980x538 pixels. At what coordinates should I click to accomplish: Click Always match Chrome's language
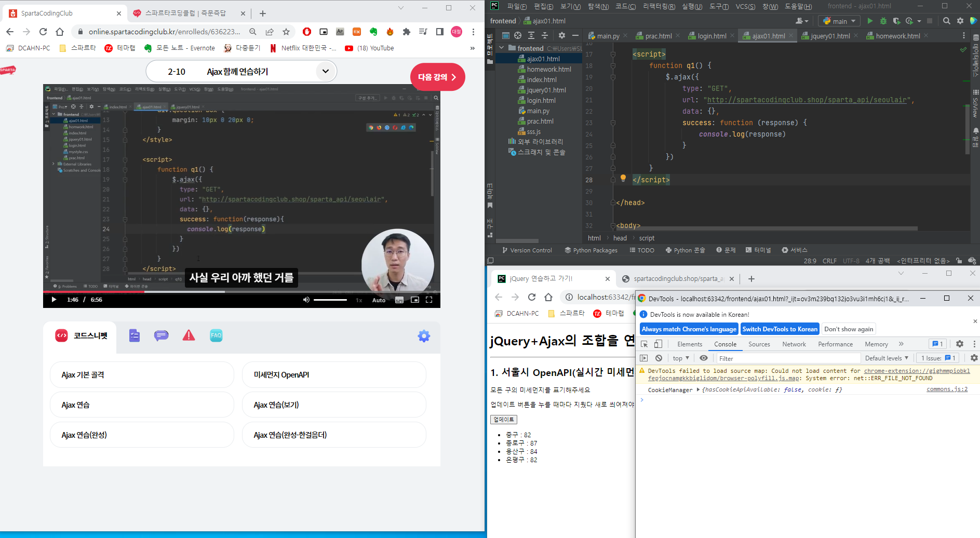pos(689,329)
